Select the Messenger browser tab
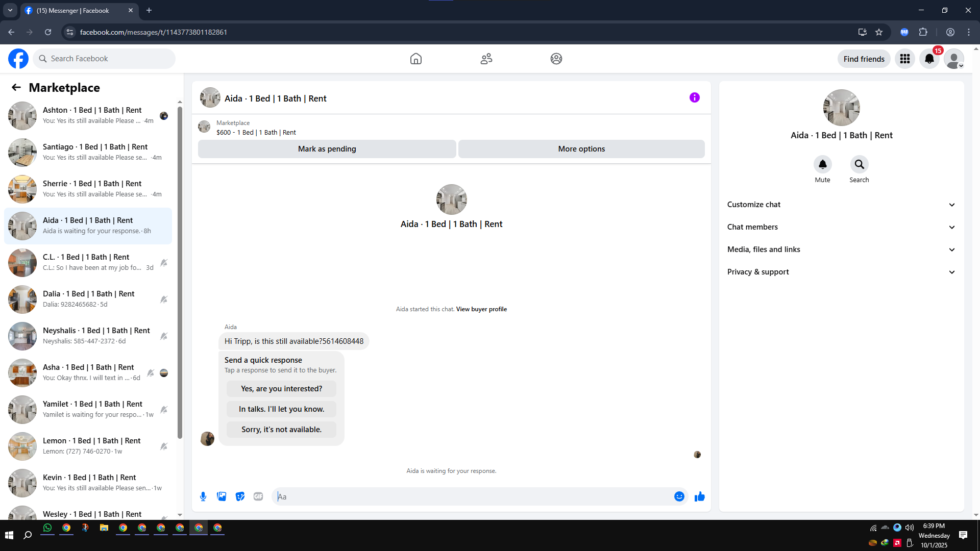The image size is (980, 551). [x=79, y=11]
